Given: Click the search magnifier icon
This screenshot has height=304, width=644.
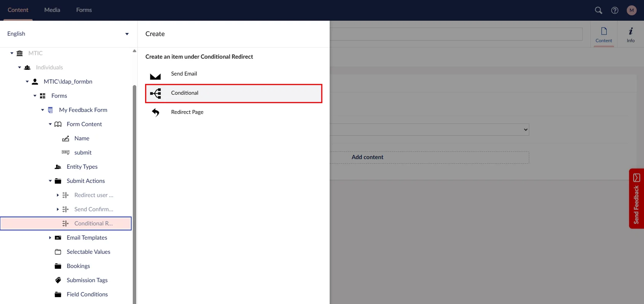Looking at the screenshot, I should tap(598, 10).
